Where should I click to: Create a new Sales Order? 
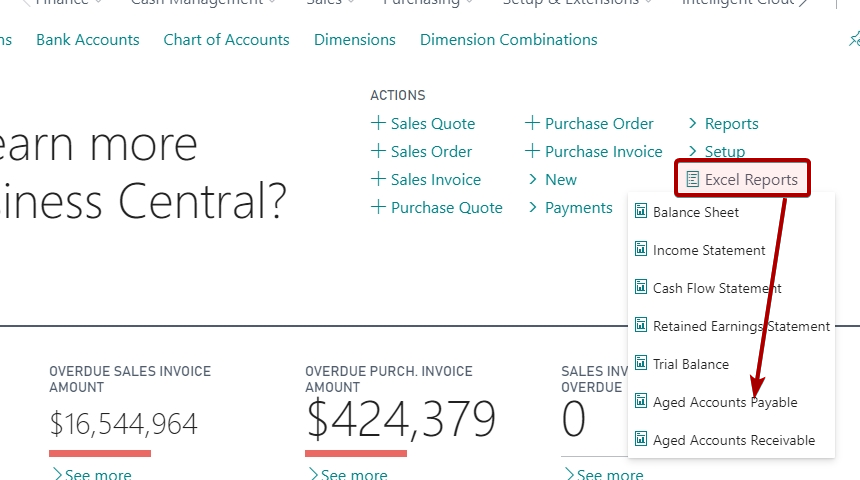tap(431, 151)
